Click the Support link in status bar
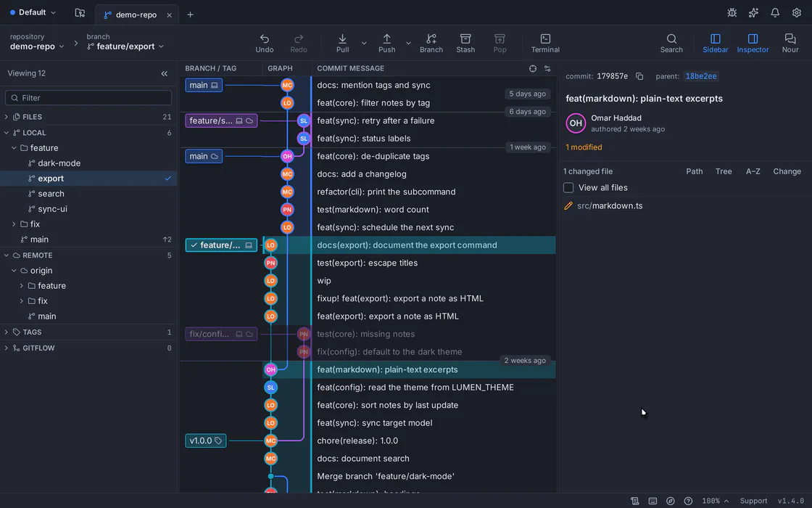Screen dimensions: 812x508 point(753,501)
